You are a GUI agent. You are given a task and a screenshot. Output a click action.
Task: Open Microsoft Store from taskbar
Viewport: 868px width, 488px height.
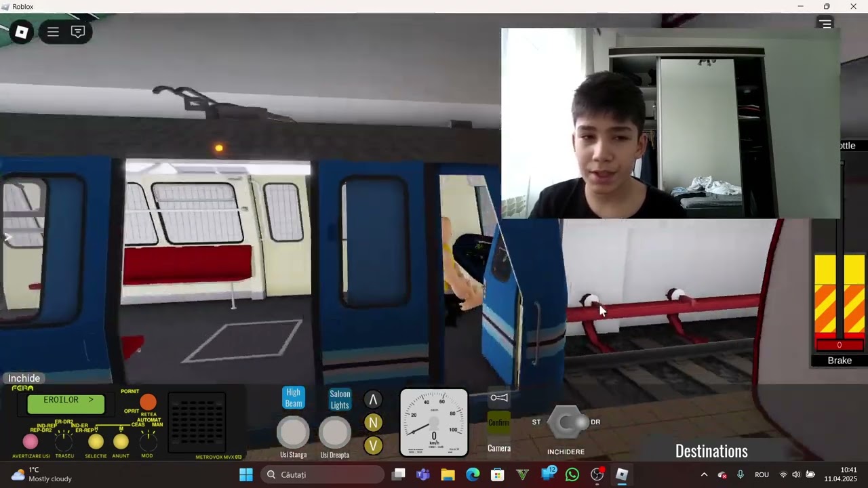click(498, 474)
